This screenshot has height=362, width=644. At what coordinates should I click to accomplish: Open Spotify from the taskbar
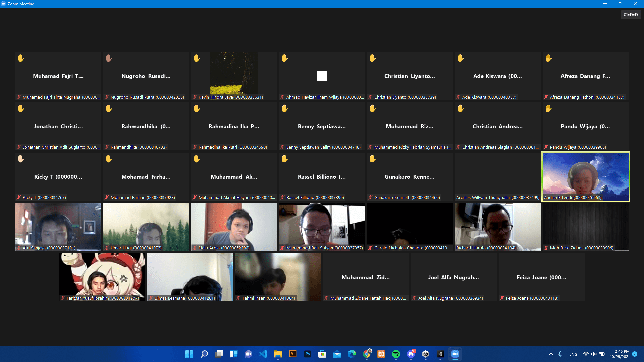(x=396, y=354)
